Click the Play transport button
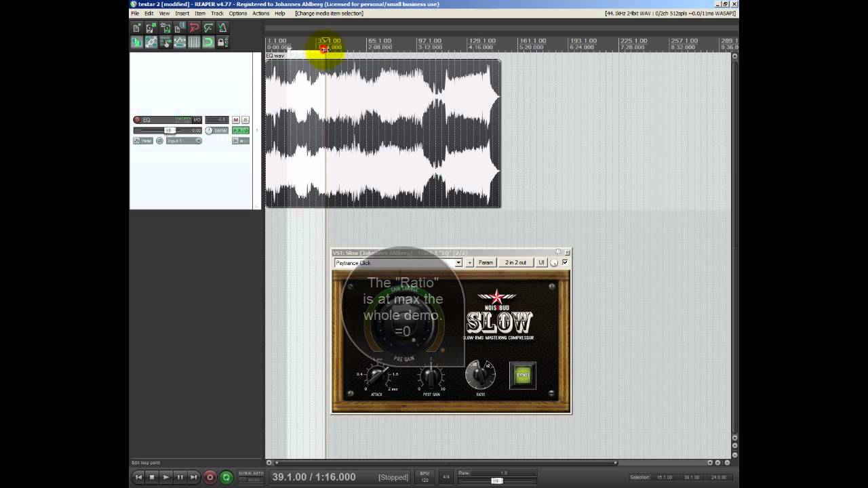 pyautogui.click(x=166, y=477)
